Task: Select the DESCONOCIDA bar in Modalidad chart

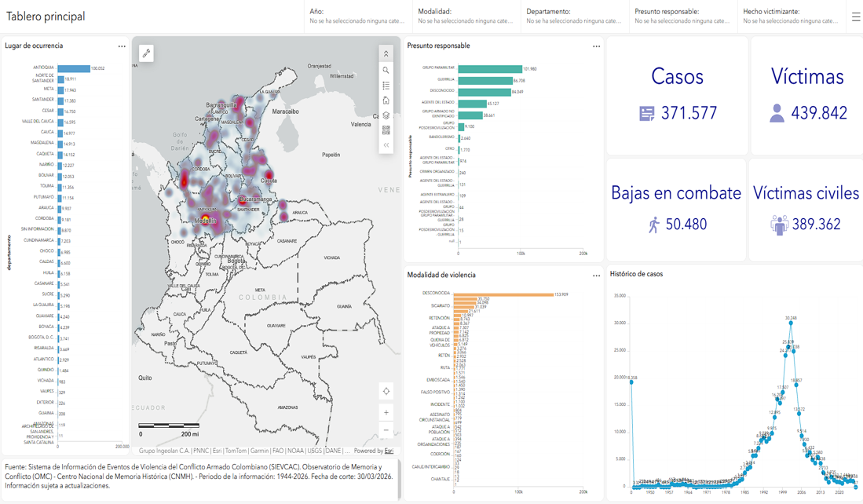Action: click(503, 294)
